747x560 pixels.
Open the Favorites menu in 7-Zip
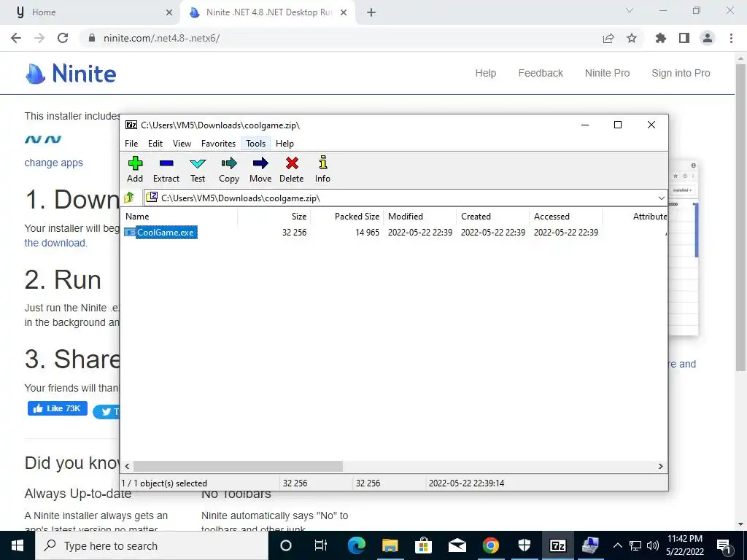coord(218,144)
